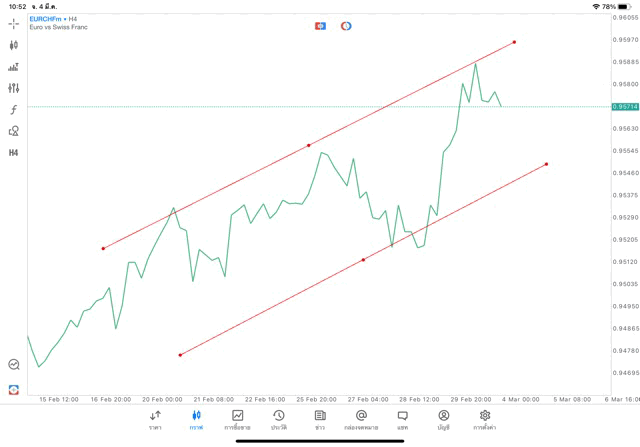Open the drawing objects shapes tool
This screenshot has width=640, height=447.
coord(14,131)
